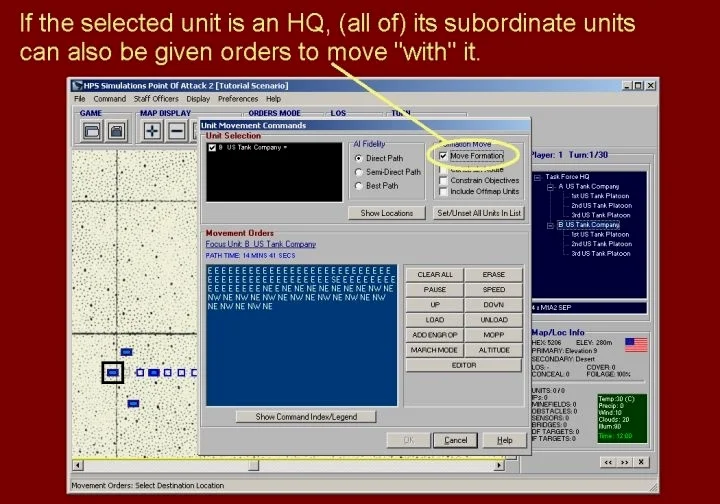Open the Staff Officers menu
This screenshot has height=504, width=720.
click(x=156, y=99)
